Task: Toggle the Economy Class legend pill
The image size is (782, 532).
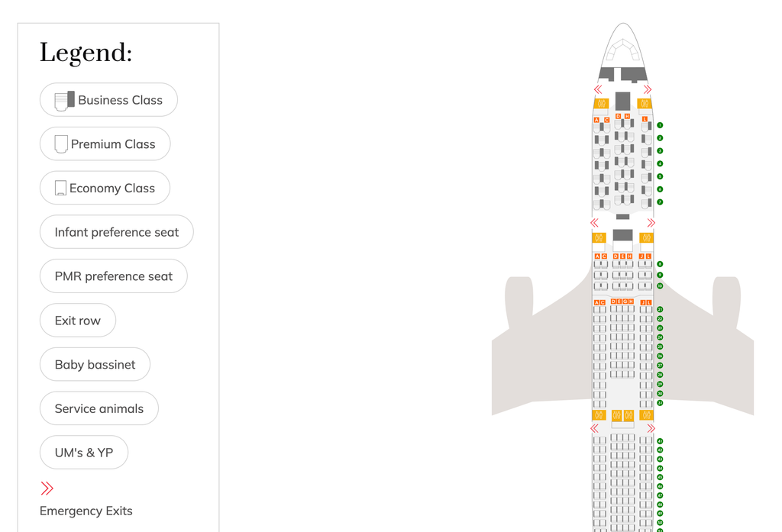Action: click(105, 188)
